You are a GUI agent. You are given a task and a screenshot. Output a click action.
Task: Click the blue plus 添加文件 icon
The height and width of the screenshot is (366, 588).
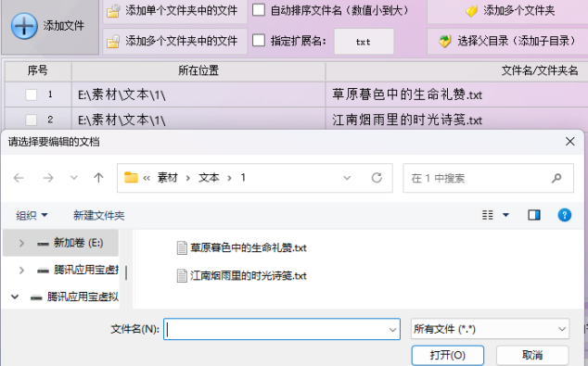24,26
